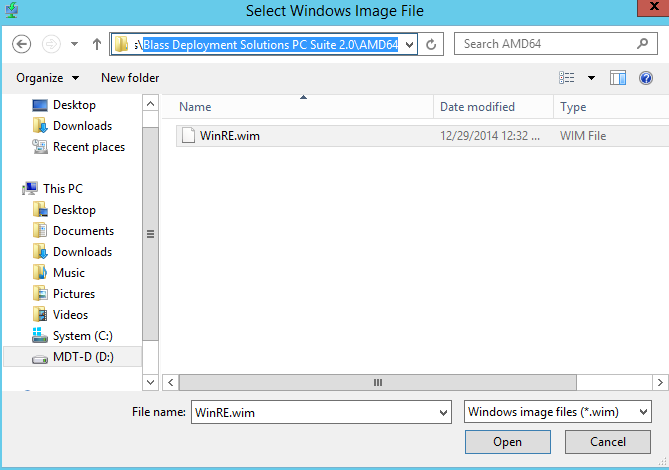Click the horizontal scrollbar right arrow

(x=660, y=383)
